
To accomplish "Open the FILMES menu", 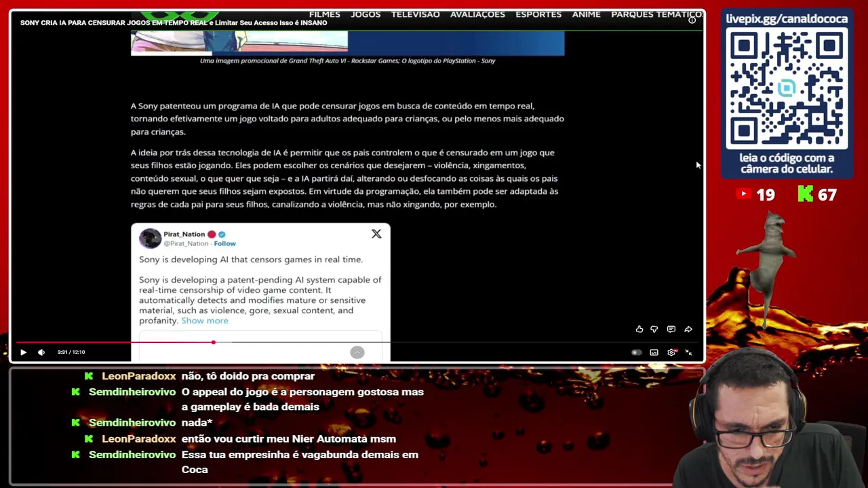I will coord(325,14).
